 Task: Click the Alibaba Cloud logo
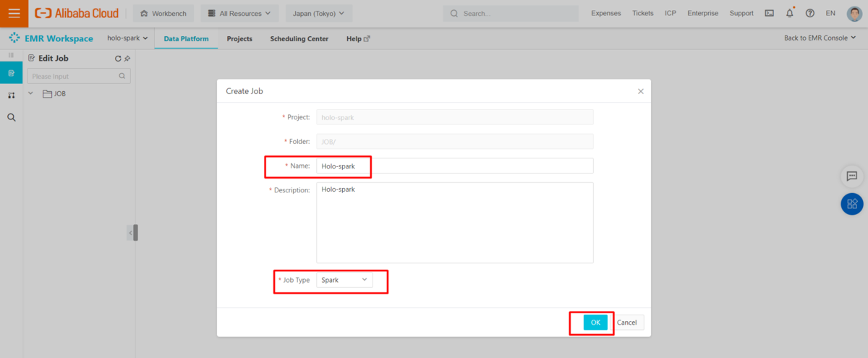click(x=76, y=13)
